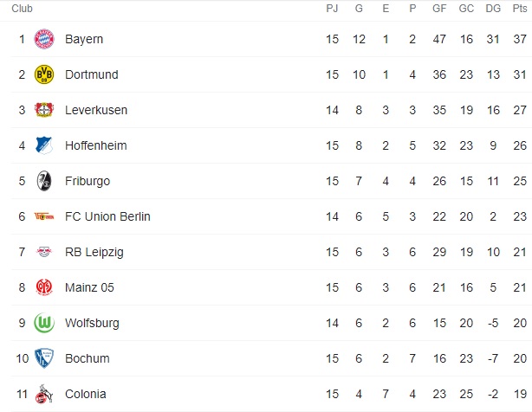The image size is (532, 412).
Task: Open the Bayern team name link
Action: coord(84,39)
